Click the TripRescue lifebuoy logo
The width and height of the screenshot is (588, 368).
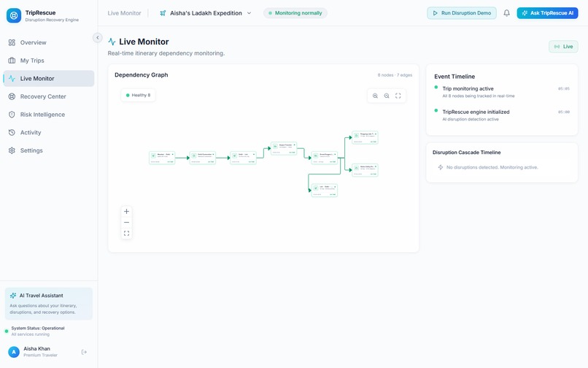click(14, 15)
